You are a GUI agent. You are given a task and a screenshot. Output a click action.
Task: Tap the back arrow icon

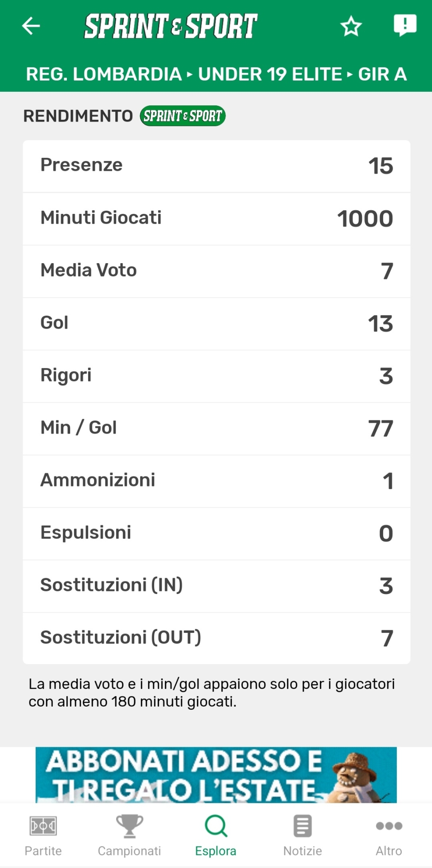coord(31,26)
